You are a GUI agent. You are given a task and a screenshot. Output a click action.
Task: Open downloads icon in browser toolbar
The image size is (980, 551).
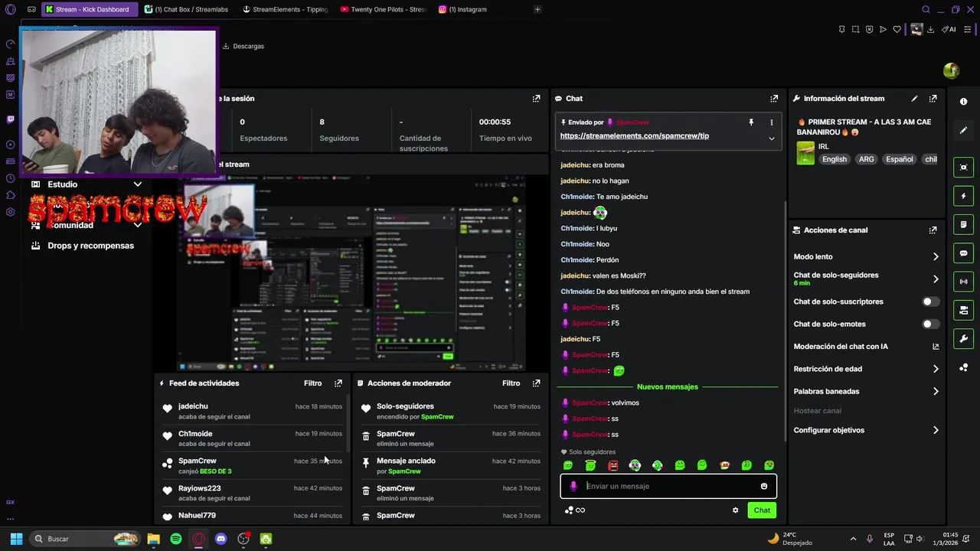930,30
